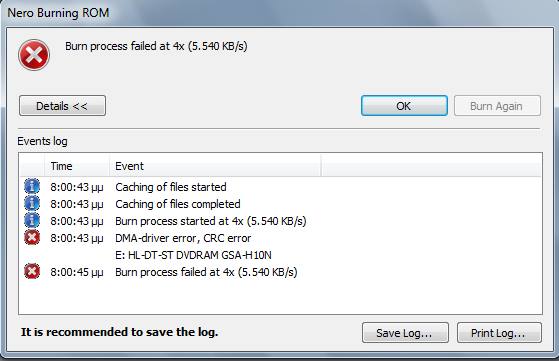Viewport: 559px width, 361px height.
Task: Click red error icon beside DMA-driver error
Action: click(32, 238)
